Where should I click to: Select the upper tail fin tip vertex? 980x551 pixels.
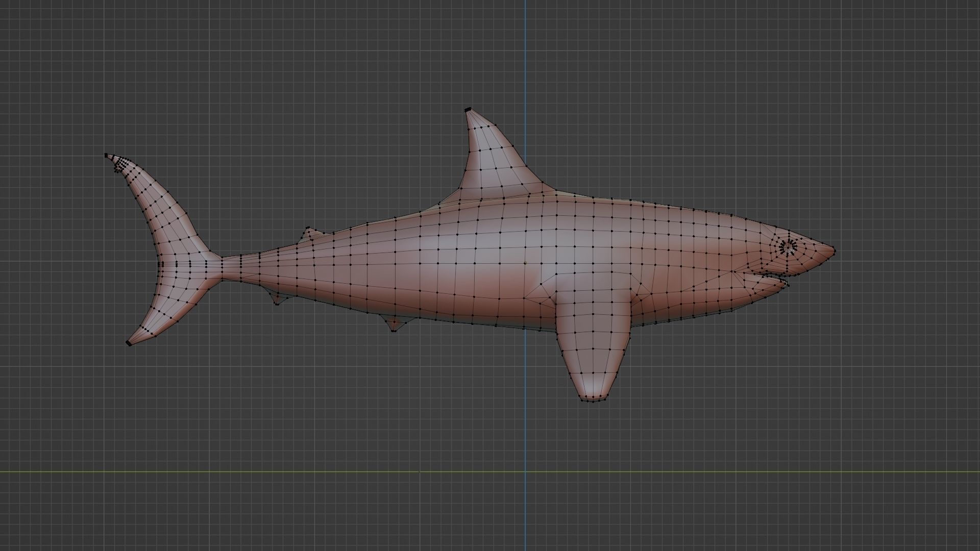[x=106, y=155]
